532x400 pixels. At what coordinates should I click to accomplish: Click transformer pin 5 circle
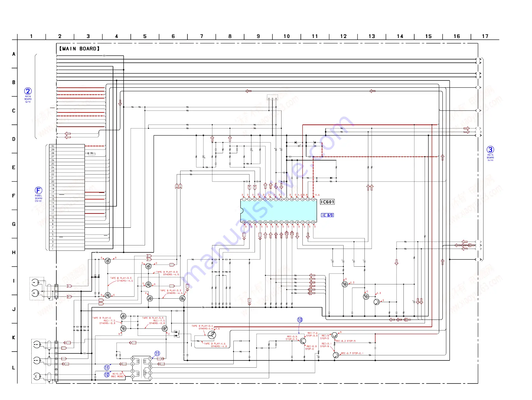(133, 371)
